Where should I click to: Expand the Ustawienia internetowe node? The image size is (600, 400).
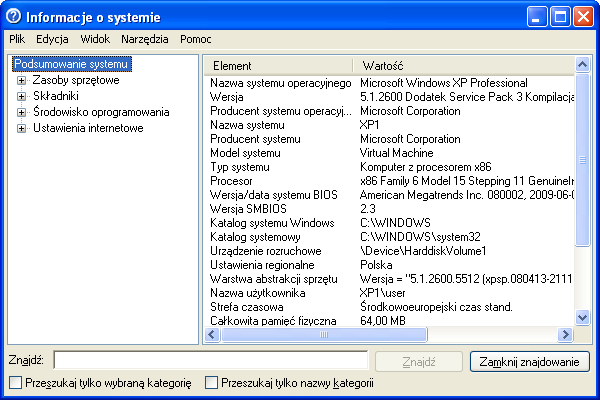coord(21,128)
